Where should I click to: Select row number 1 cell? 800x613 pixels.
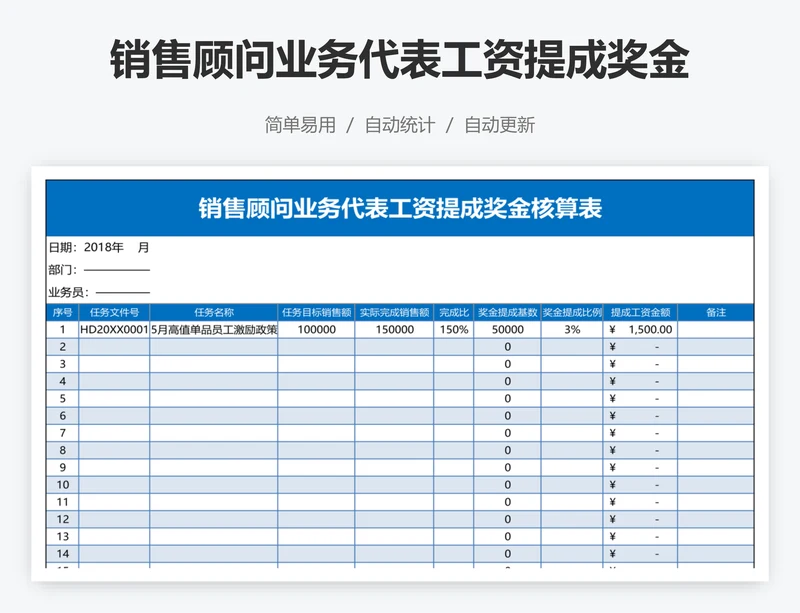point(63,330)
